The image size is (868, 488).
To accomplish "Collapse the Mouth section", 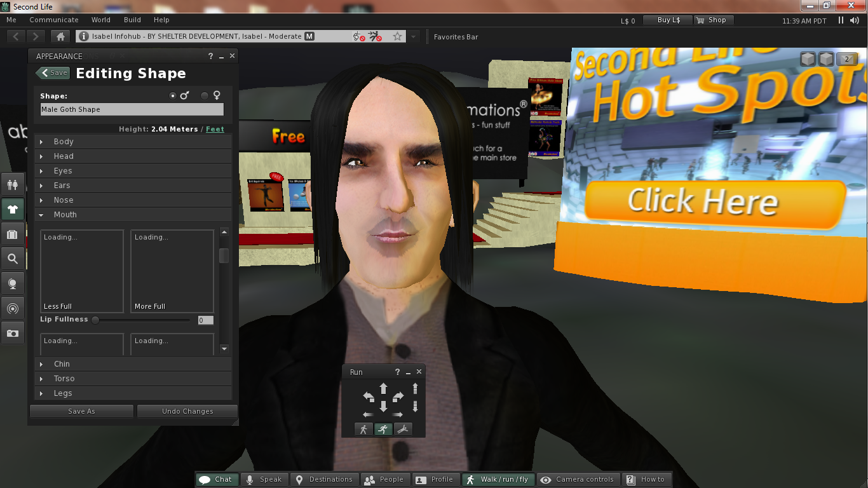I will [133, 215].
